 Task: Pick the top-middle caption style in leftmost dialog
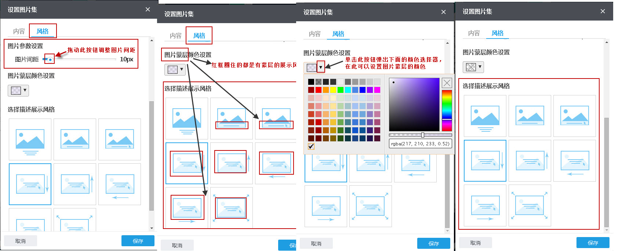75,139
